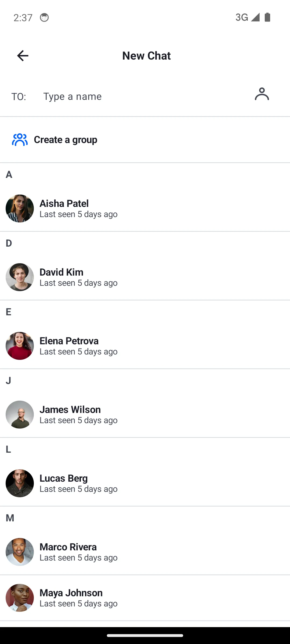Viewport: 290px width, 644px height.
Task: Tap the TO: label area
Action: tap(19, 96)
